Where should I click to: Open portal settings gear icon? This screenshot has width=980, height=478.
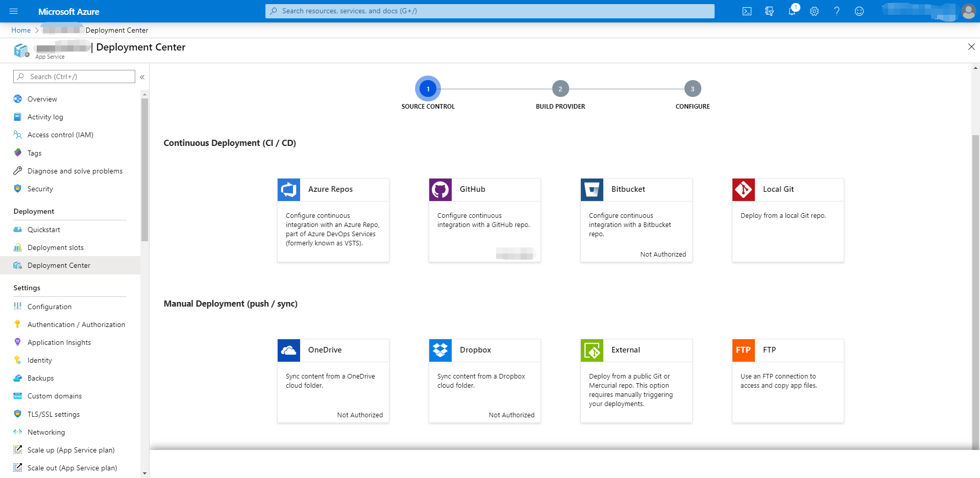point(814,11)
